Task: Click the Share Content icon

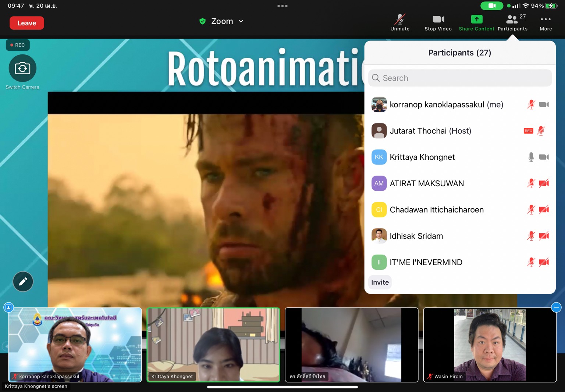Action: tap(476, 19)
